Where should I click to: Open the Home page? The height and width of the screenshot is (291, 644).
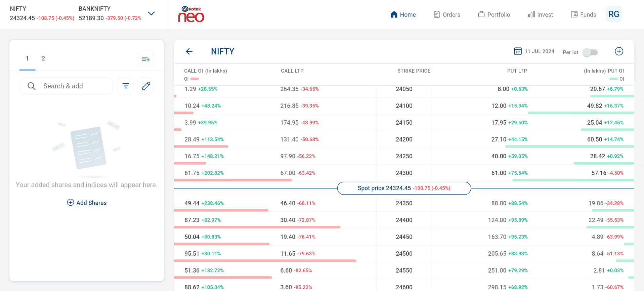(403, 14)
